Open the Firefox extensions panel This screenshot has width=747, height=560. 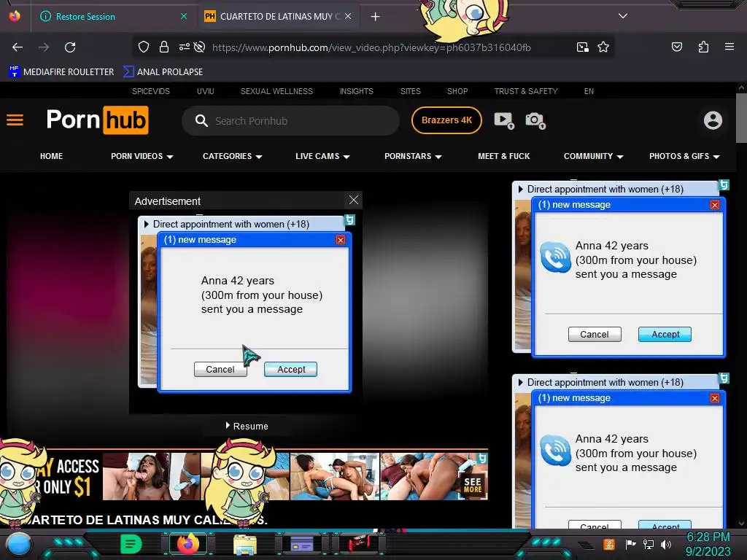click(x=703, y=47)
